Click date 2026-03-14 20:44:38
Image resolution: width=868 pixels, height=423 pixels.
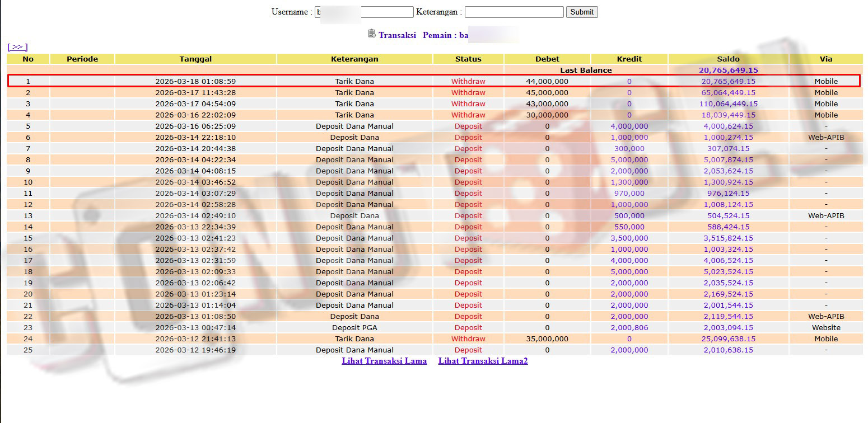195,148
